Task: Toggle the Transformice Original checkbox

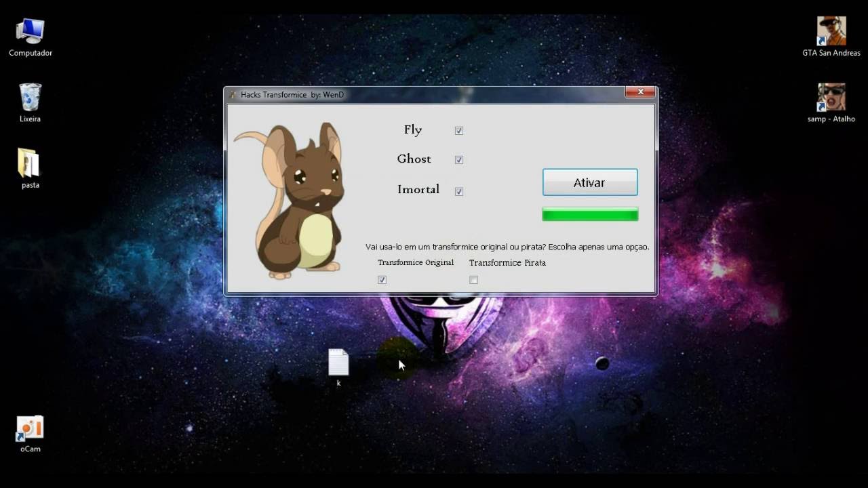Action: (x=382, y=280)
